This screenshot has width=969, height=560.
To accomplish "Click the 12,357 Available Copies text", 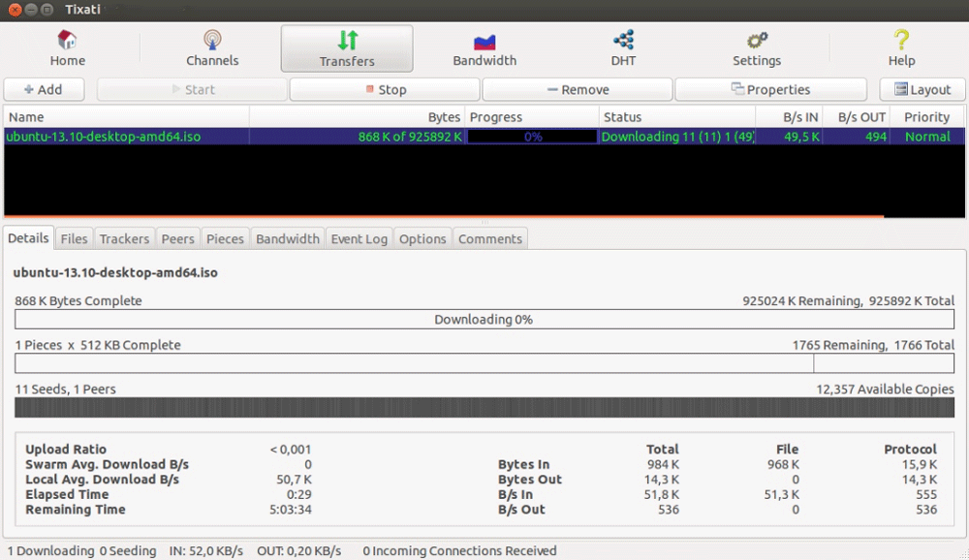I will click(x=885, y=389).
